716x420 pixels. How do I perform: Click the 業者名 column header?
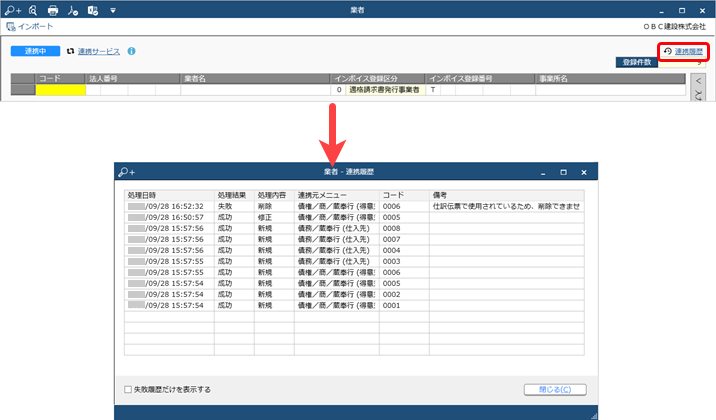click(255, 79)
